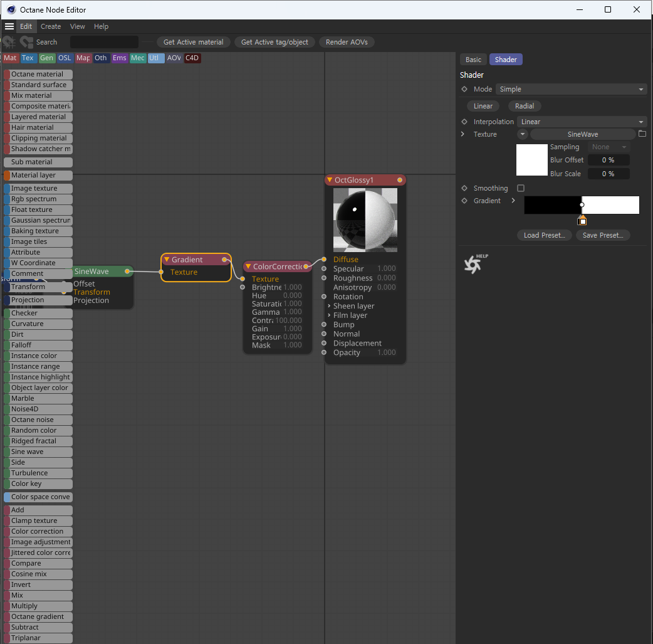The width and height of the screenshot is (653, 644).
Task: Expand the Sheen layer section
Action: [329, 306]
